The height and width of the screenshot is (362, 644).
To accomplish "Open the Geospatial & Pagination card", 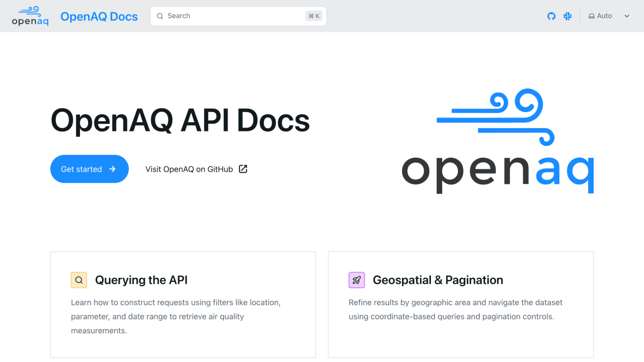I will pos(461,305).
